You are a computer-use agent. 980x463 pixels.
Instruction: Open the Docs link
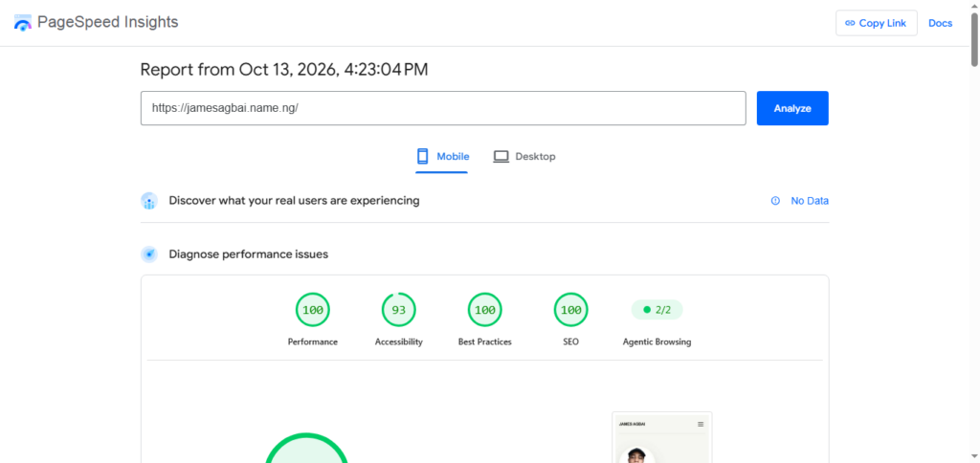(x=940, y=23)
